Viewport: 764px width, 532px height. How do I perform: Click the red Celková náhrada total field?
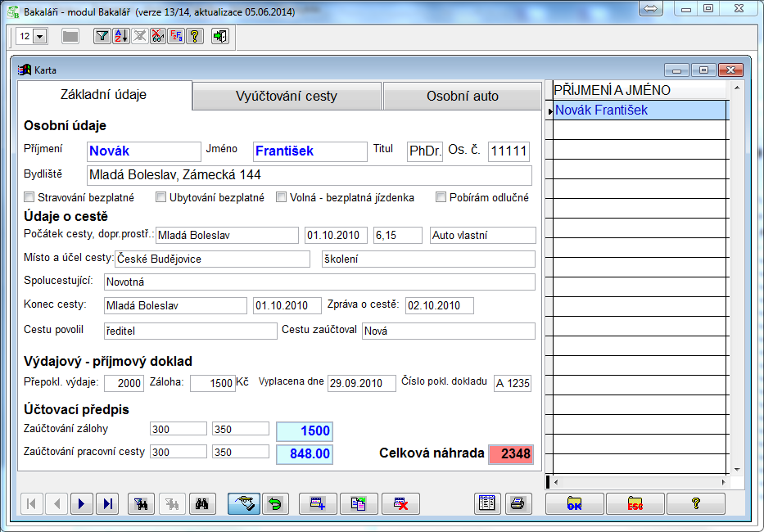tap(510, 454)
